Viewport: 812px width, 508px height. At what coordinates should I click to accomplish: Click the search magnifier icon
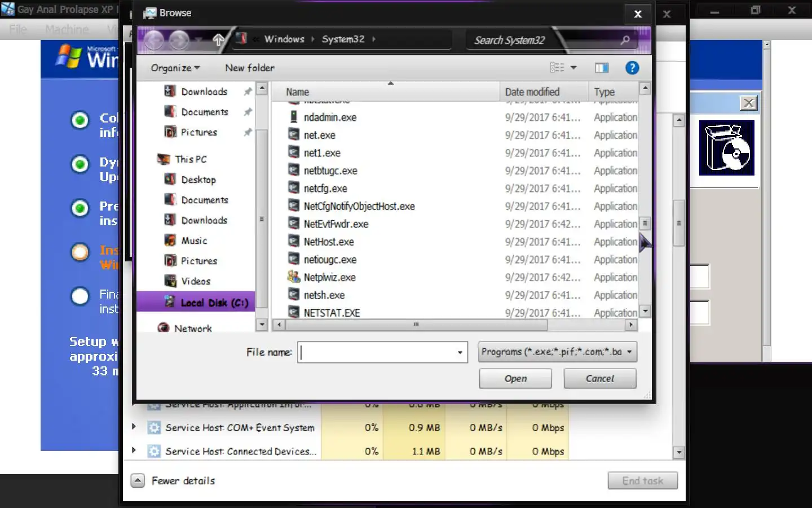625,40
